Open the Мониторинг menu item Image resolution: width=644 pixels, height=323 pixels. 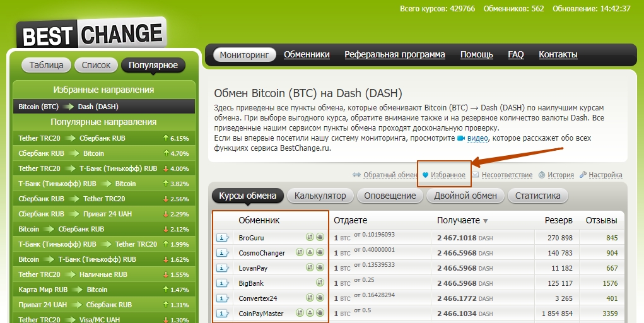(244, 55)
